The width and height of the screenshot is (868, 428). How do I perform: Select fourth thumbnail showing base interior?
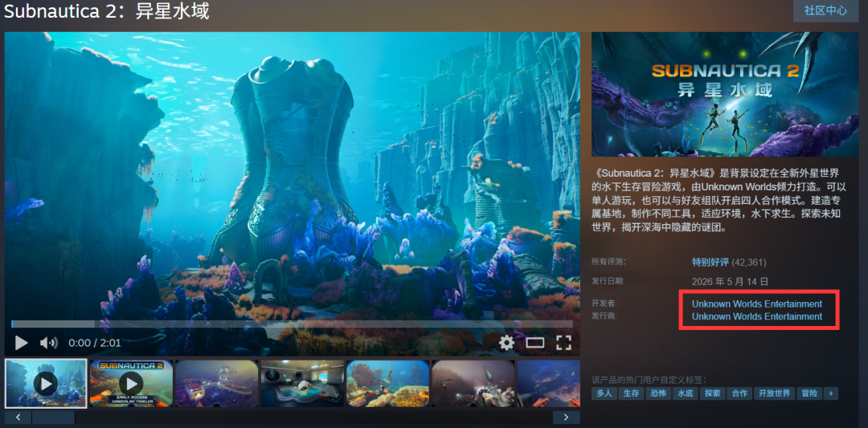tap(302, 383)
